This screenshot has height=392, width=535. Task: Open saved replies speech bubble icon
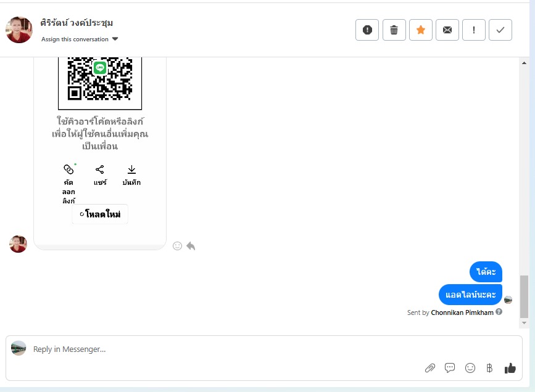tap(450, 368)
